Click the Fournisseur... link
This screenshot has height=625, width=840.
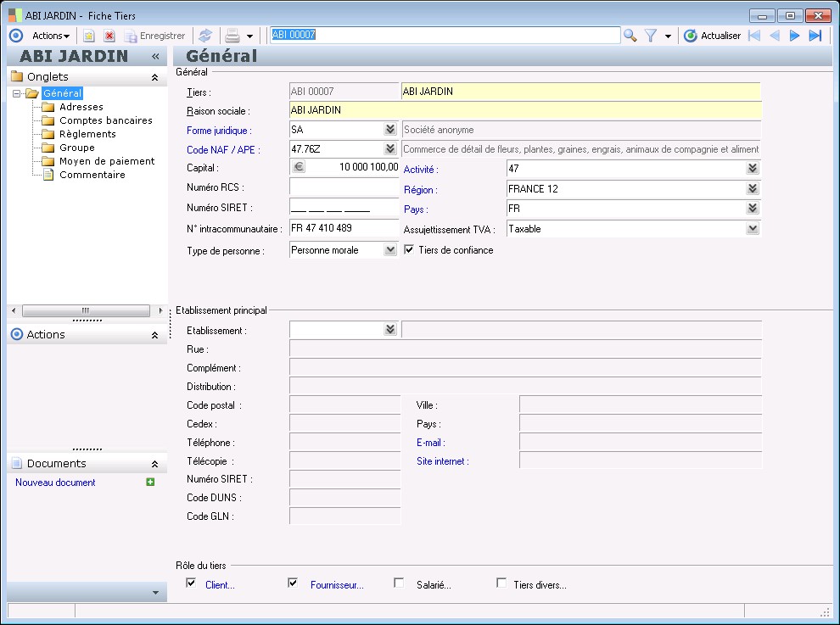[337, 584]
